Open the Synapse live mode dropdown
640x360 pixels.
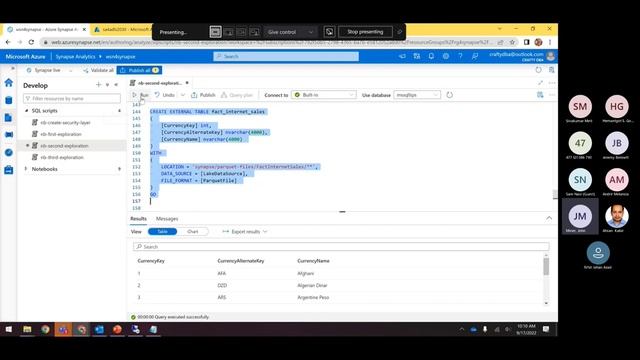pyautogui.click(x=49, y=70)
